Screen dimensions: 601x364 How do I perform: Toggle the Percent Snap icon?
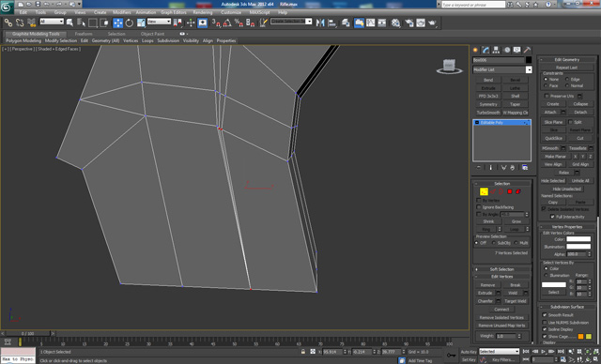click(239, 23)
